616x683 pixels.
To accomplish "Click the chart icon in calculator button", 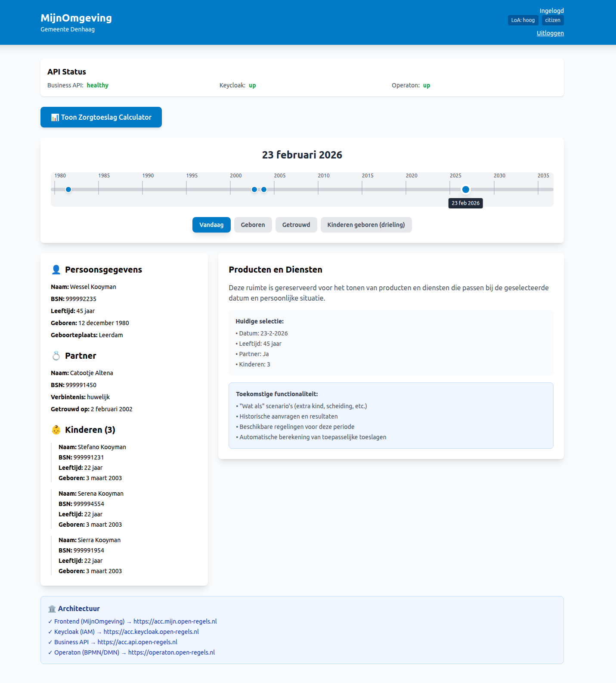I will 55,118.
